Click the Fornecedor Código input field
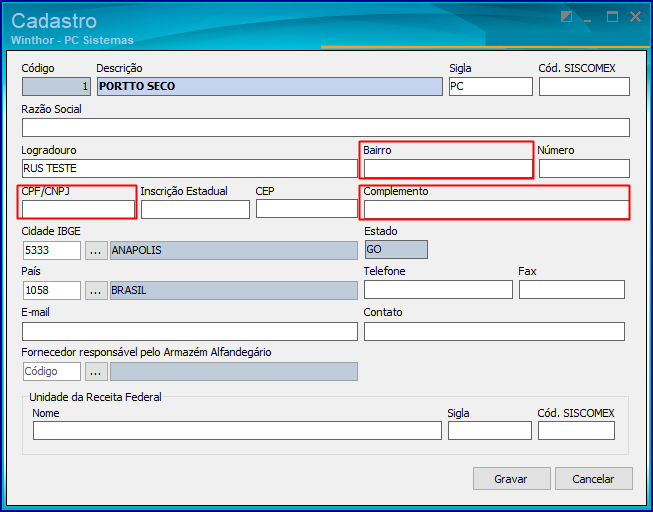The height and width of the screenshot is (512, 653). (52, 371)
